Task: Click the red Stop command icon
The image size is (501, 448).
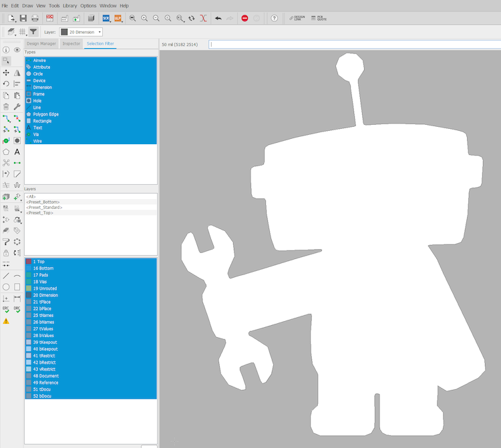Action: (244, 18)
